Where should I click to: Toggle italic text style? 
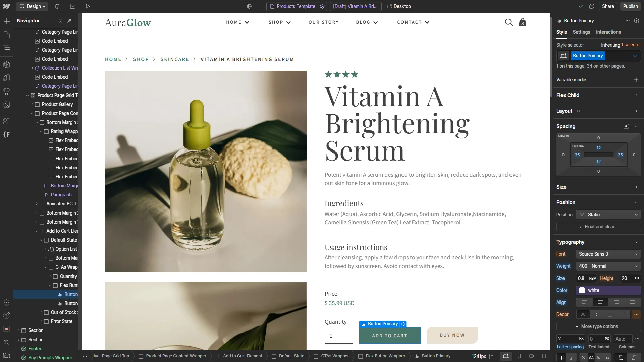coord(571,358)
